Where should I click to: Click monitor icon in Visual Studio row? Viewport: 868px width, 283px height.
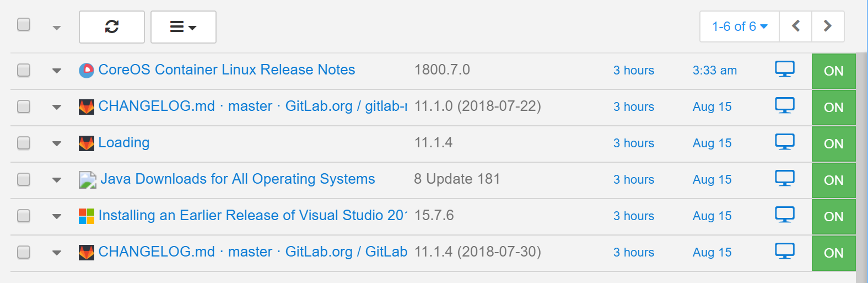click(x=784, y=215)
